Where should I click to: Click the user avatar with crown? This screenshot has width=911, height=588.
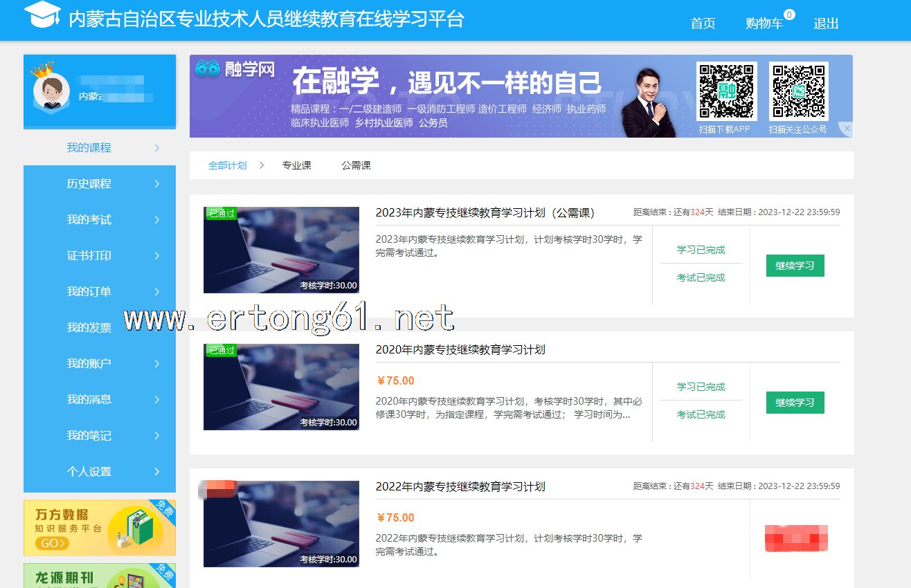point(51,93)
